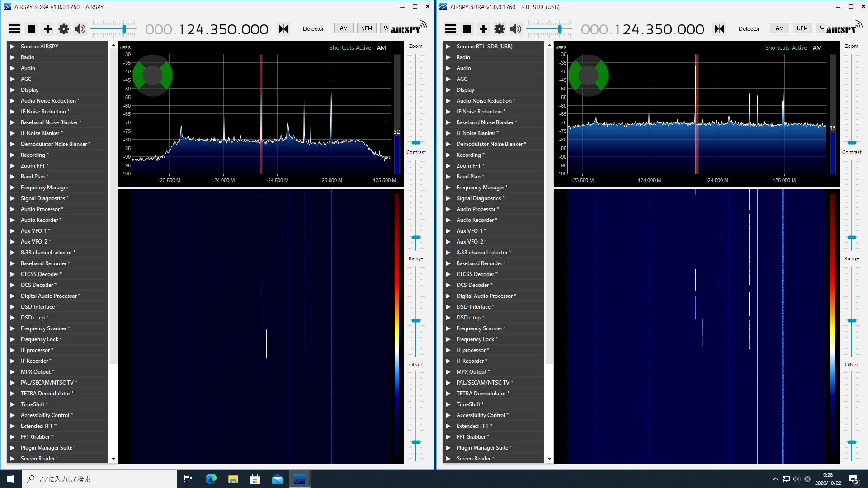Select AM detector in RTL-SDR window
Viewport: 868px width, 488px height.
pyautogui.click(x=779, y=28)
